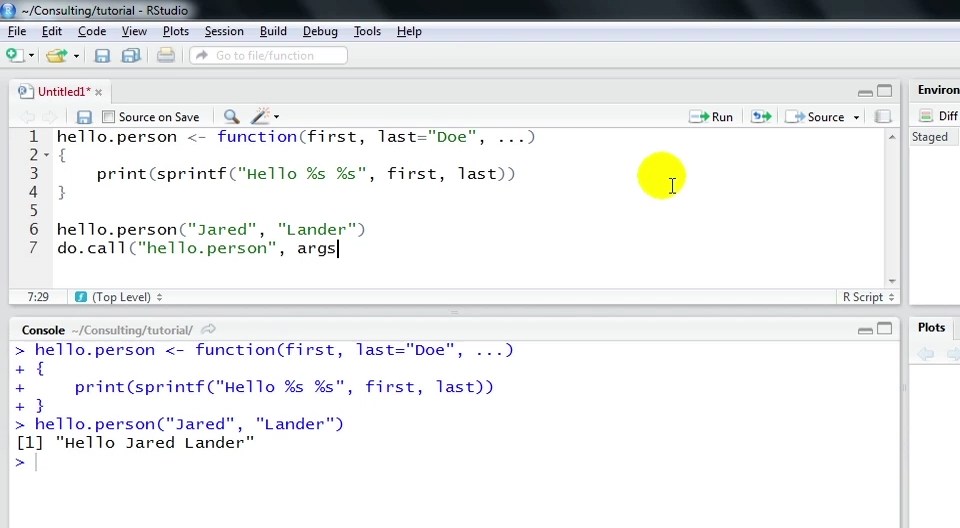The width and height of the screenshot is (960, 528).
Task: Expand the Source options dropdown arrow
Action: [x=856, y=117]
